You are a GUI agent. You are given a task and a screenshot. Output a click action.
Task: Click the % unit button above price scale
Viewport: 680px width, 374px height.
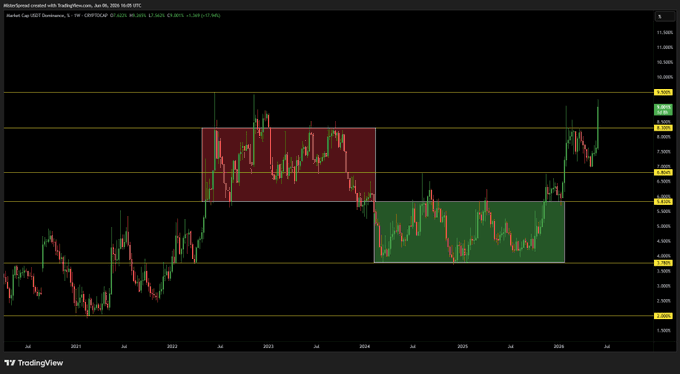[664, 16]
